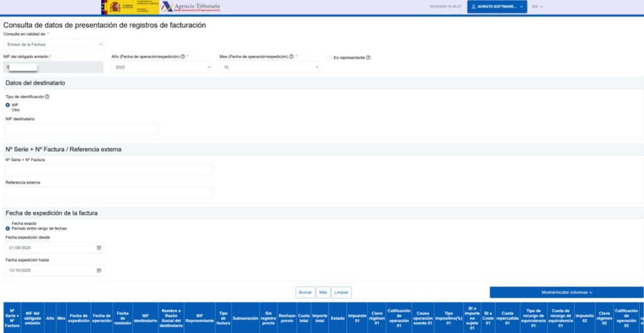Open calendar for Fecha expedición hasta

coord(99,271)
